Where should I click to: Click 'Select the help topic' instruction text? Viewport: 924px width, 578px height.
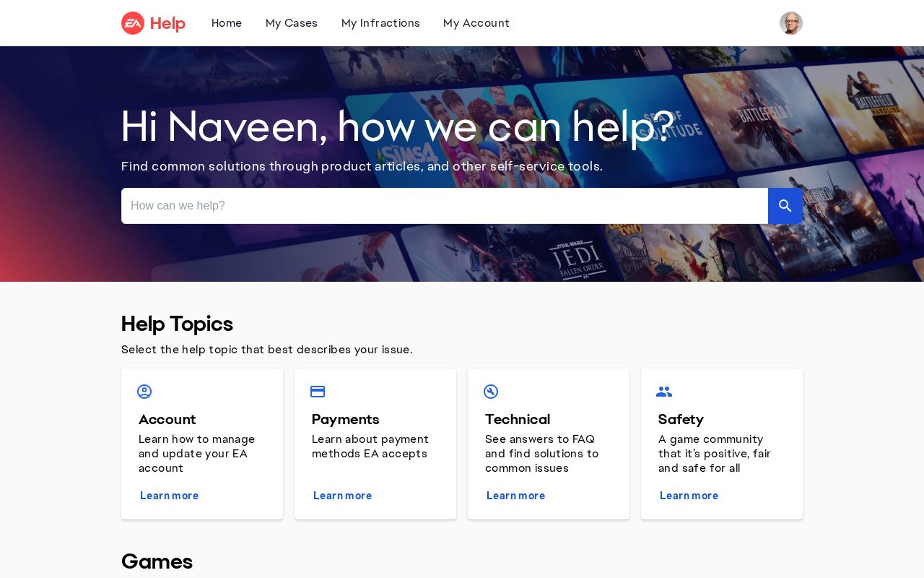point(267,350)
